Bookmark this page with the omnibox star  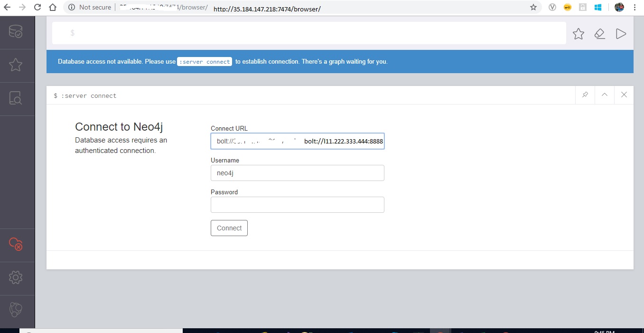click(533, 7)
